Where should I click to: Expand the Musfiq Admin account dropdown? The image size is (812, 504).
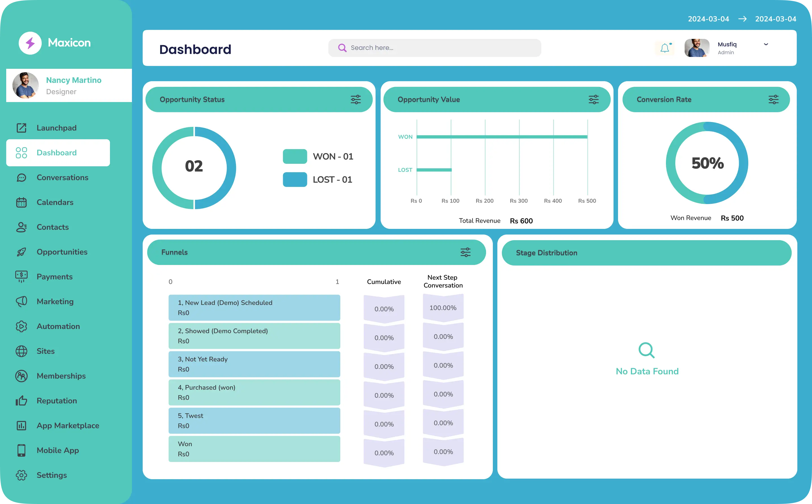[766, 44]
